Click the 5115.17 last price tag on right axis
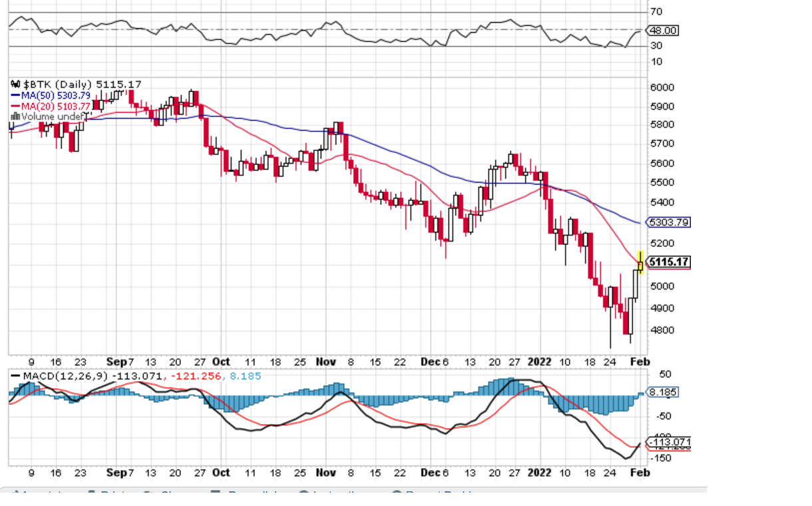The width and height of the screenshot is (812, 506). 668,262
